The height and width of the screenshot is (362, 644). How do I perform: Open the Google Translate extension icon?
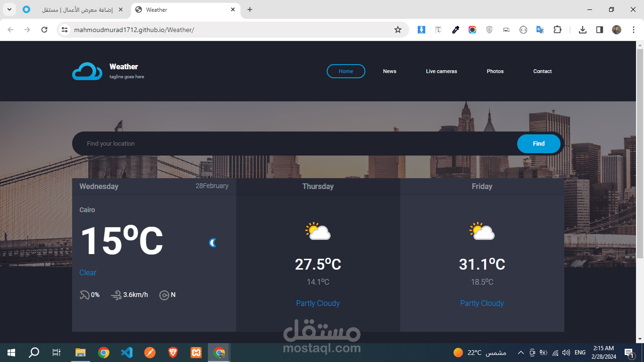pyautogui.click(x=540, y=29)
